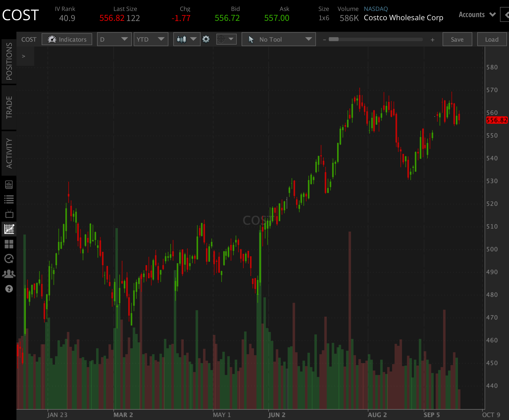Save the current chart layout
509x420 pixels.
(457, 39)
